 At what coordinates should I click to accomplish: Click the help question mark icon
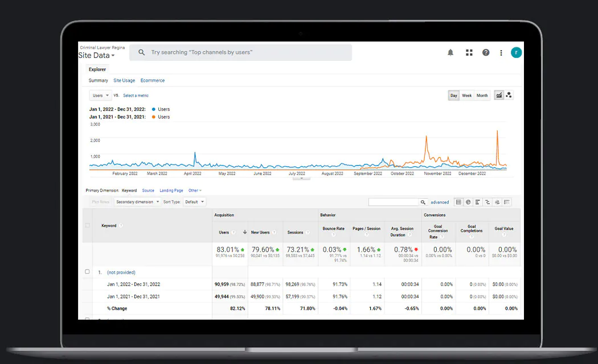coord(486,52)
